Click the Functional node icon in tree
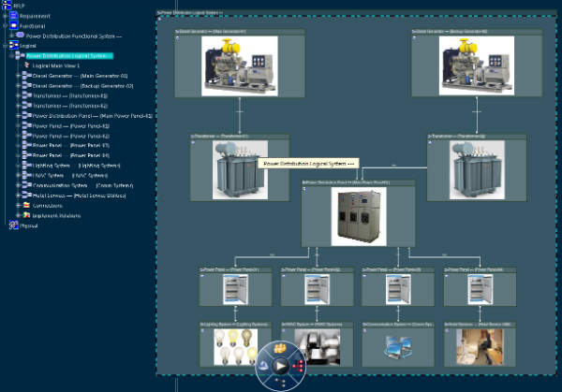Screen dimensions: 562x392 pyautogui.click(x=13, y=25)
